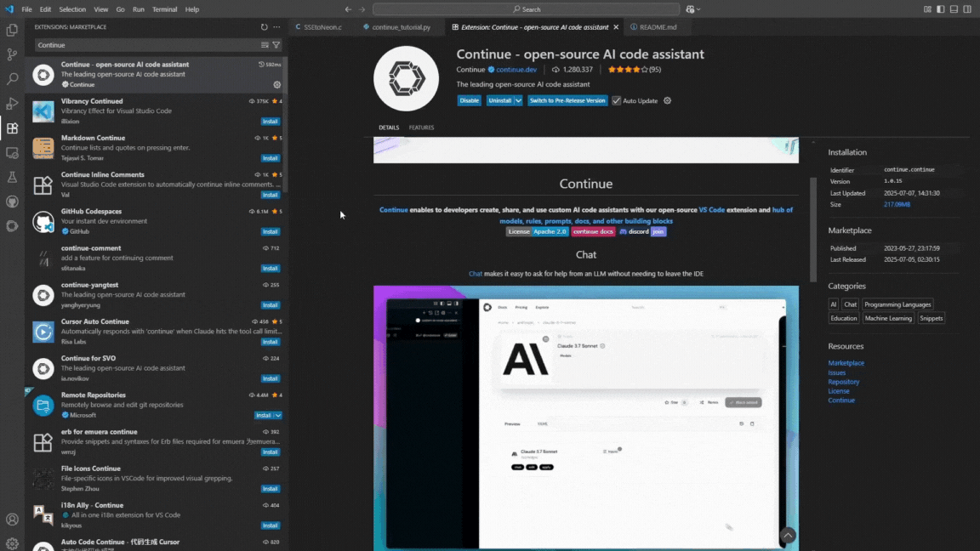Open the Explorer view in activity bar
Screen dimensions: 980x551
click(x=12, y=30)
